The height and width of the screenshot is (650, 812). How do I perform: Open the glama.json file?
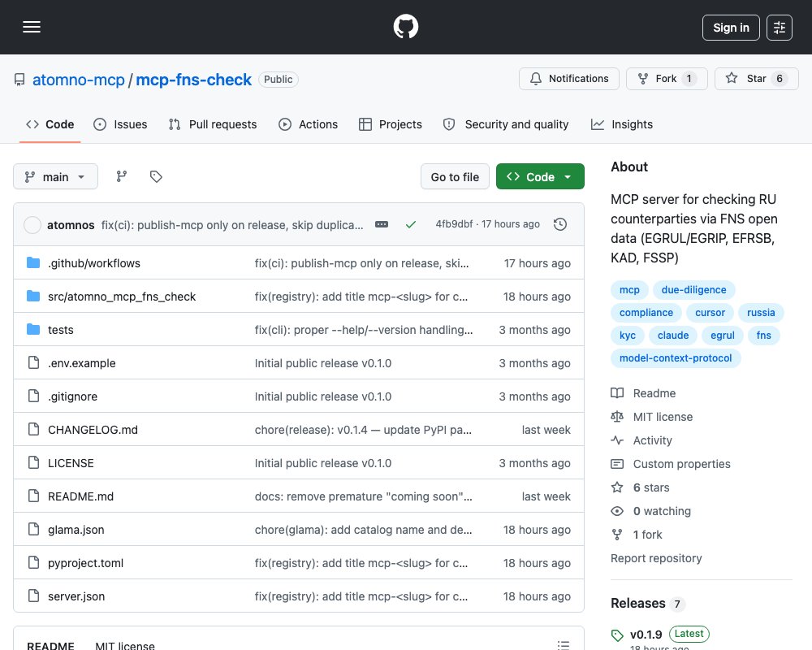pyautogui.click(x=76, y=530)
